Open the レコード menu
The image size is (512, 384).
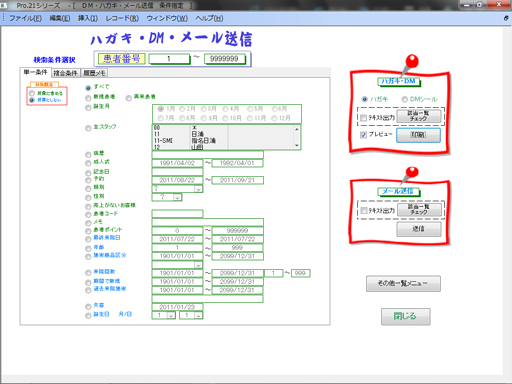pyautogui.click(x=122, y=18)
